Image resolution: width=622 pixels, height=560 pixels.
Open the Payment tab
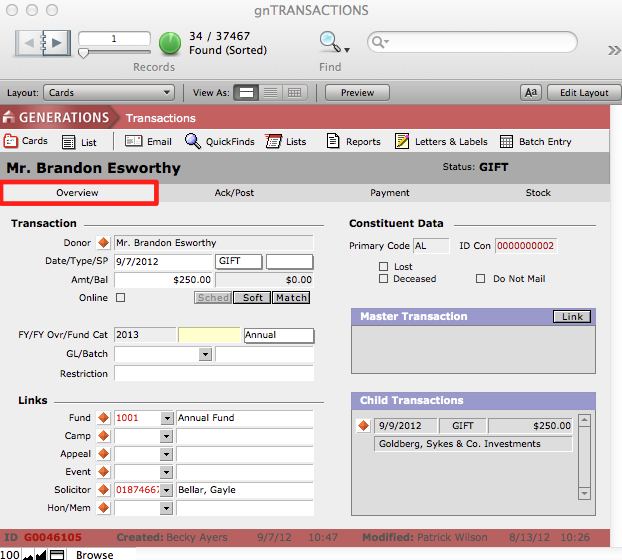point(389,193)
